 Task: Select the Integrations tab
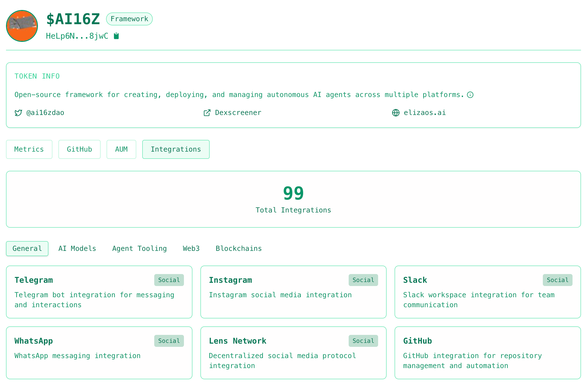point(176,149)
